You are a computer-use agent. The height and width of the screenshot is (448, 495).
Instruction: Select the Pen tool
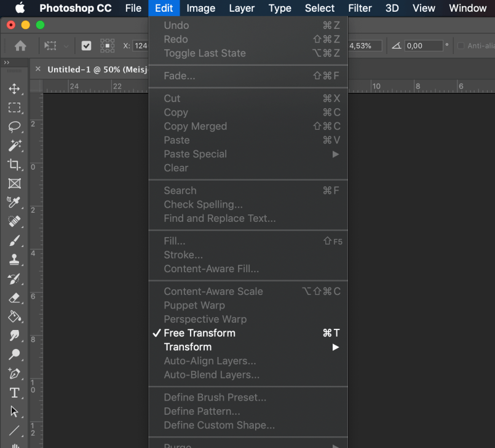(x=14, y=374)
